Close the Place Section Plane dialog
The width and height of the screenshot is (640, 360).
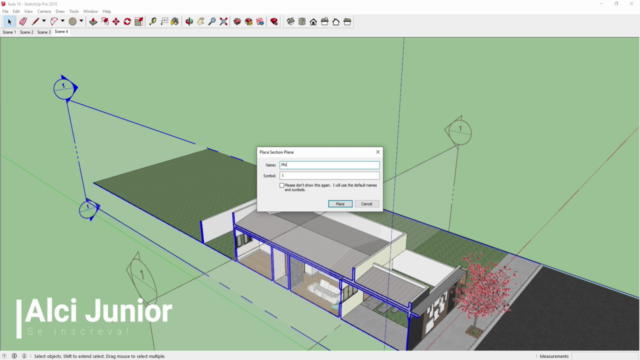[x=378, y=152]
